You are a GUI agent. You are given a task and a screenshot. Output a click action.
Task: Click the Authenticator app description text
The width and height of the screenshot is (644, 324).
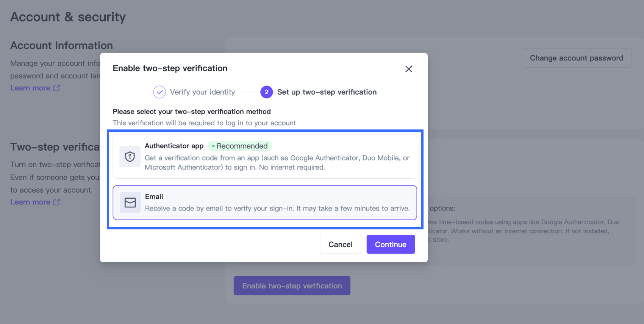tap(277, 163)
